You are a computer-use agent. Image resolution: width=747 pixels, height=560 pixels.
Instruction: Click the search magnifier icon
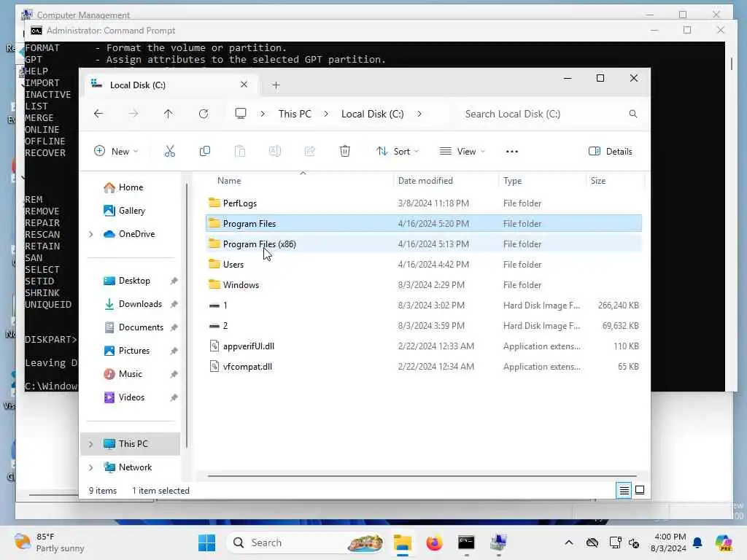tap(633, 114)
